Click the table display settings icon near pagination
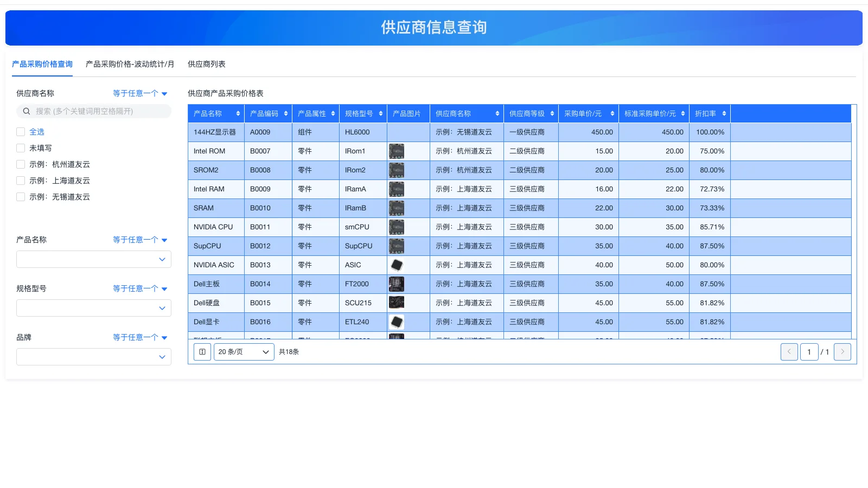The width and height of the screenshot is (868, 488). click(202, 351)
